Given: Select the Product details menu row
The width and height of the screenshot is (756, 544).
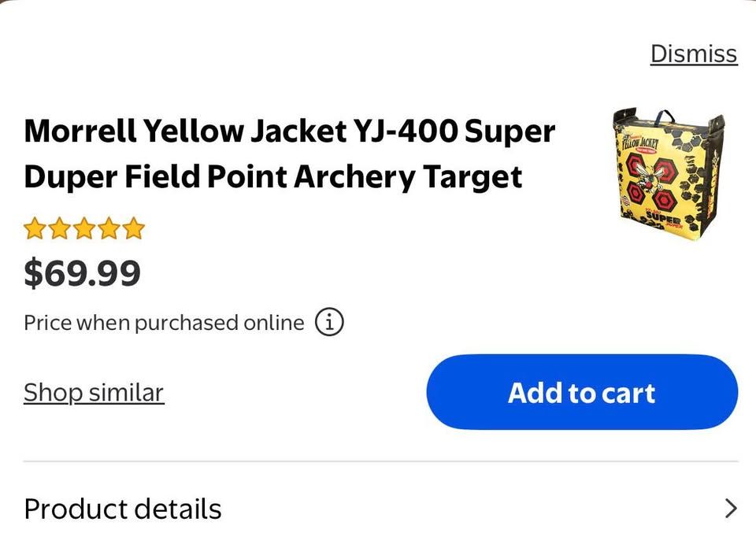Looking at the screenshot, I should point(123,508).
